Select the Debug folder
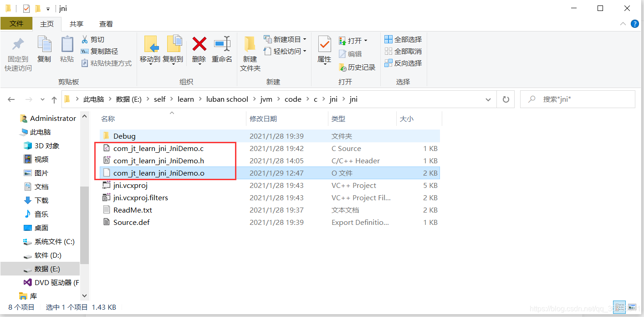This screenshot has height=317, width=644. click(269, 136)
